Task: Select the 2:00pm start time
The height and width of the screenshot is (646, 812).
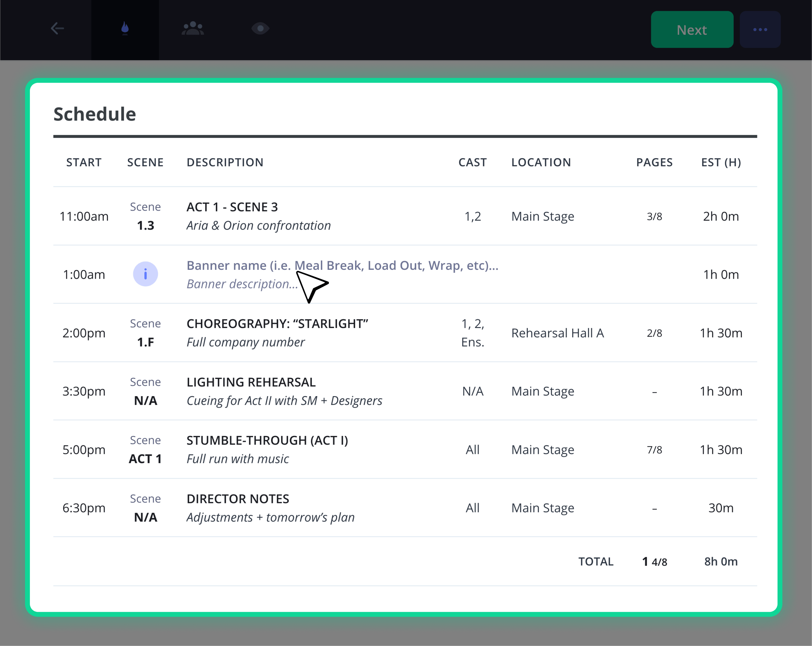Action: [x=84, y=333]
